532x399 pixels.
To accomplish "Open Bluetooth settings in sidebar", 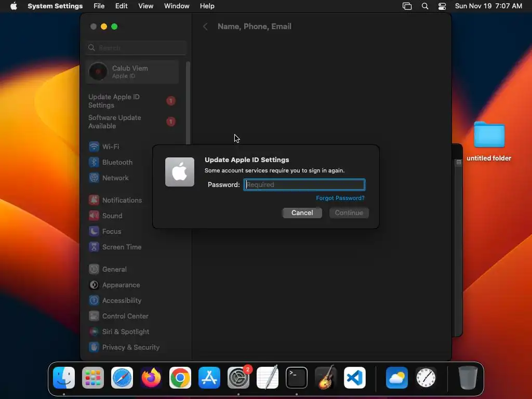I will tap(132, 162).
